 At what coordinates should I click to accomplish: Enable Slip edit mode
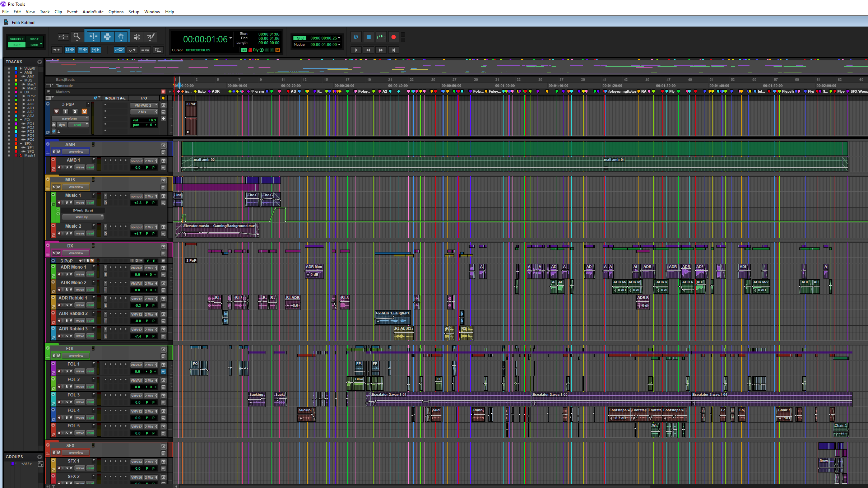(x=17, y=45)
